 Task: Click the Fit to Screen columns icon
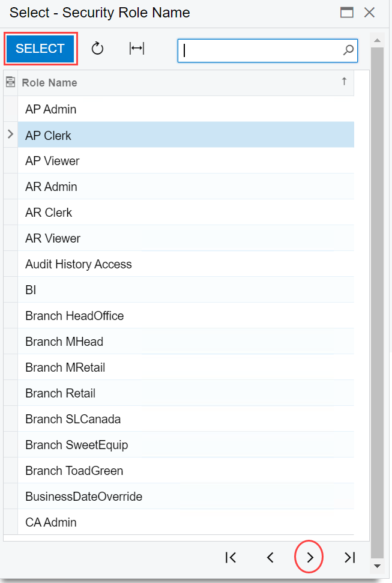(x=137, y=49)
